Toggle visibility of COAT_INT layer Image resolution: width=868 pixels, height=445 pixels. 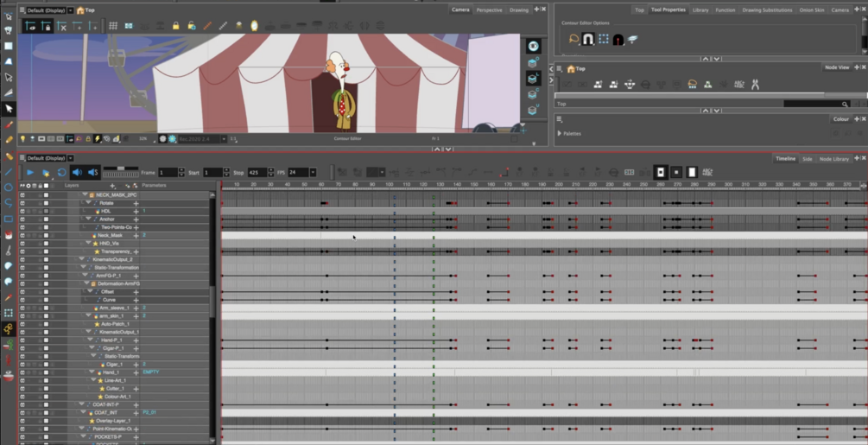point(22,413)
